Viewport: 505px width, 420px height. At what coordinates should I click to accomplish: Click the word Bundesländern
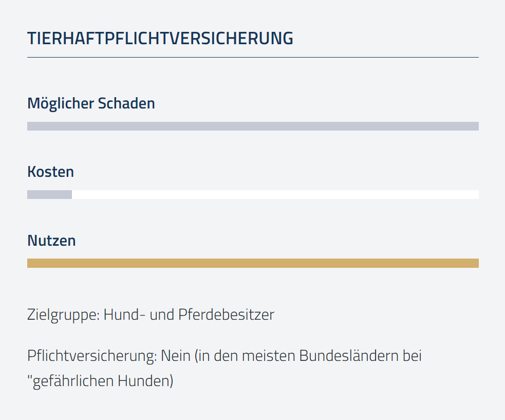coord(349,356)
